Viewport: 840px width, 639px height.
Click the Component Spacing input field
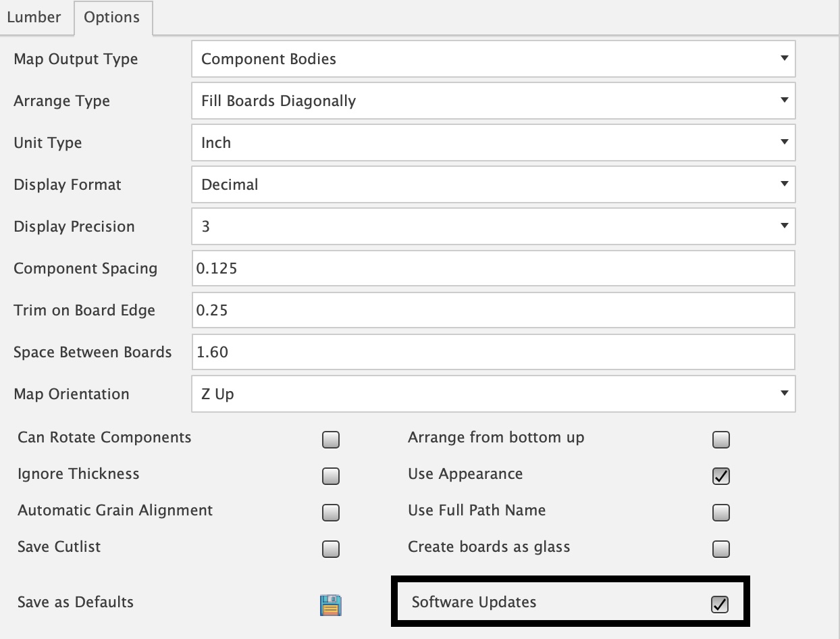tap(493, 269)
